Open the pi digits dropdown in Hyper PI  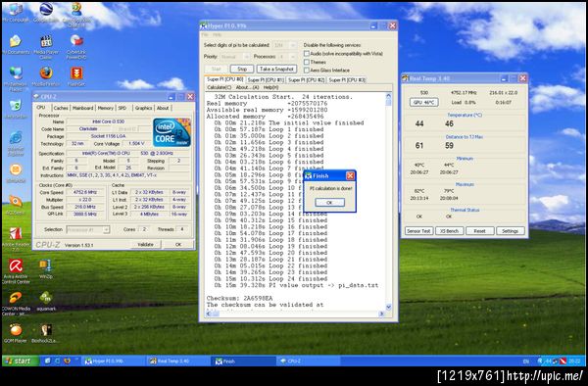pos(284,45)
